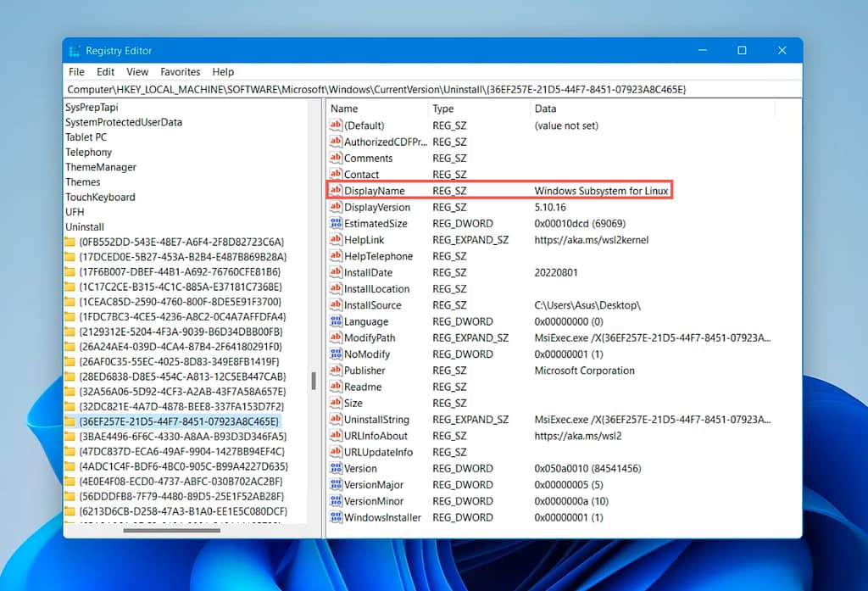The height and width of the screenshot is (591, 868).
Task: Click the '20220801' InstallDate data
Action: (x=556, y=272)
